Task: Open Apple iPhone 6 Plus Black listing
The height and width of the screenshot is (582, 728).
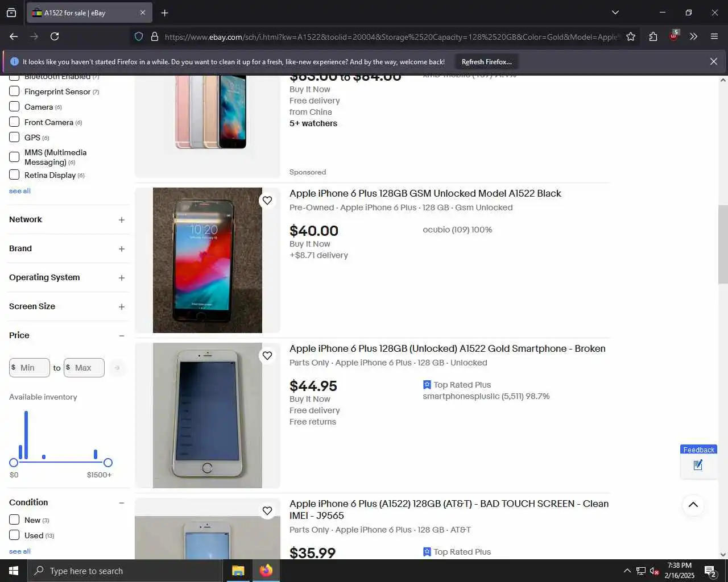Action: tap(425, 193)
